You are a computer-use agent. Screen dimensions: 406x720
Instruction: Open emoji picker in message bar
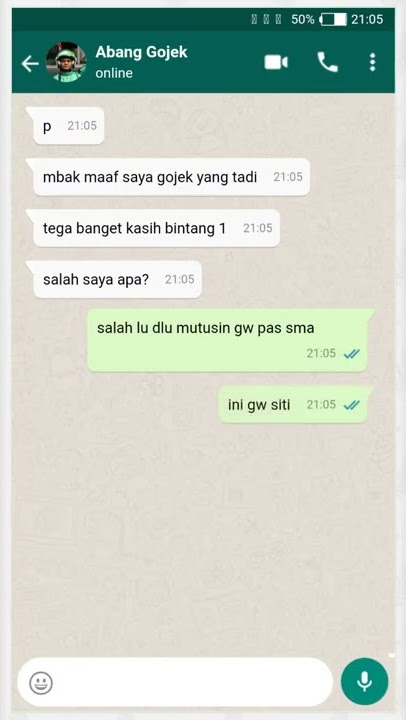tap(41, 683)
